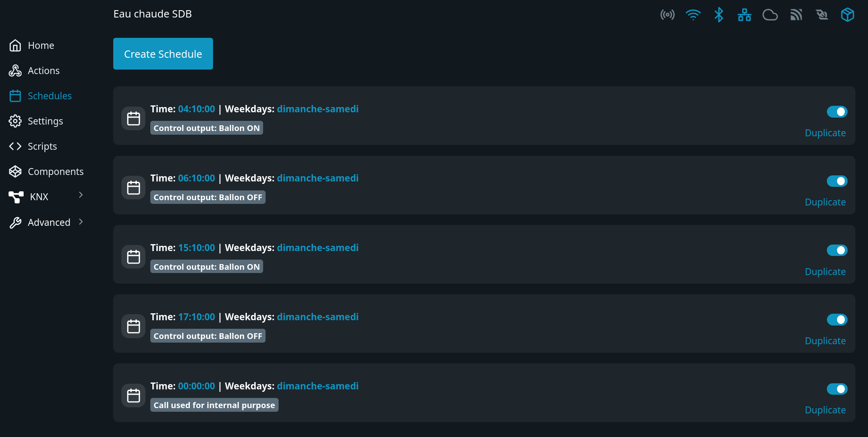
Task: Duplicate the 17:10:00 Ballon OFF schedule
Action: click(825, 341)
